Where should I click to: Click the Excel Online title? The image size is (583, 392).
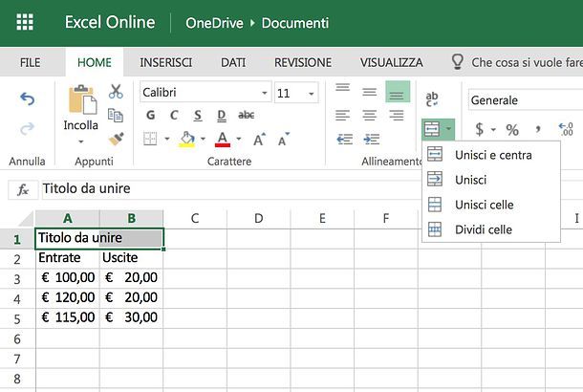pyautogui.click(x=110, y=22)
